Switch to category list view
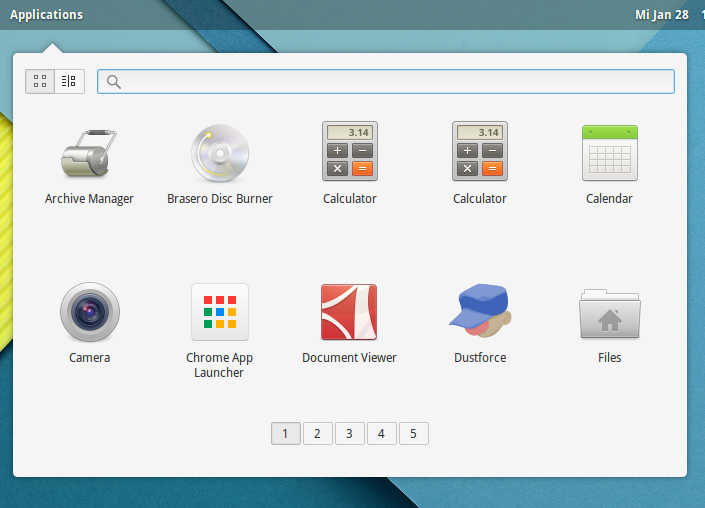Image resolution: width=705 pixels, height=508 pixels. [69, 81]
